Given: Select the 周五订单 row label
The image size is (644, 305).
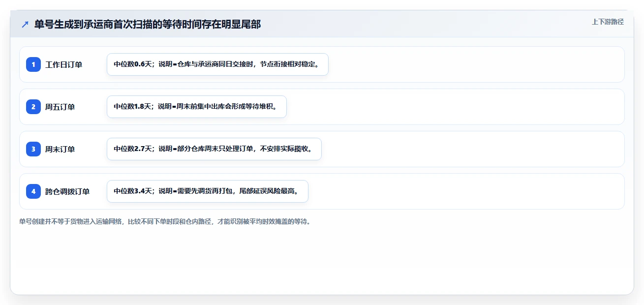Looking at the screenshot, I should coord(60,107).
